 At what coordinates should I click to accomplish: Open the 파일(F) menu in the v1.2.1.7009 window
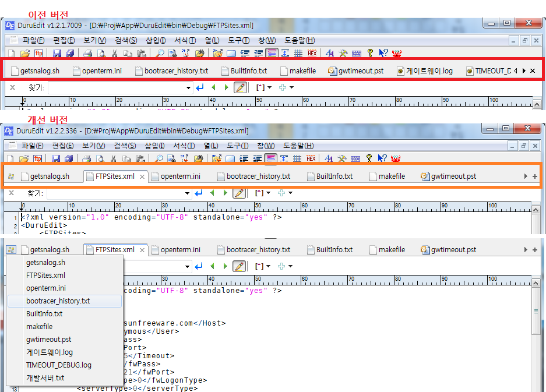click(x=33, y=40)
